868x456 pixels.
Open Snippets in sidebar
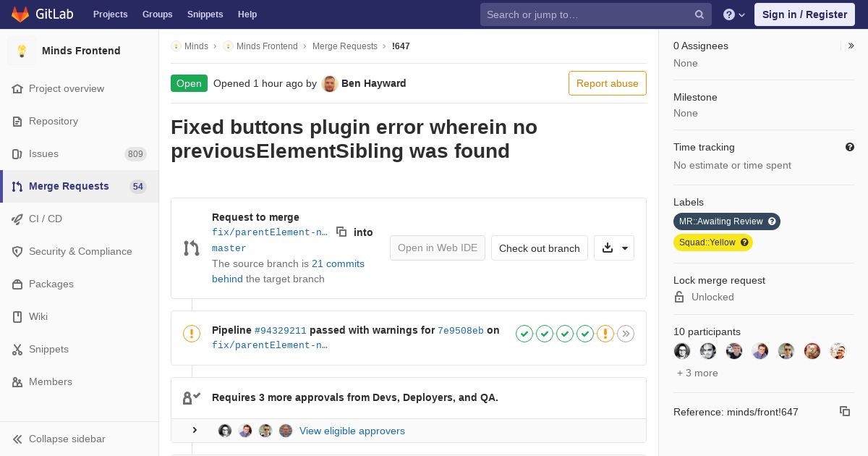80,349
